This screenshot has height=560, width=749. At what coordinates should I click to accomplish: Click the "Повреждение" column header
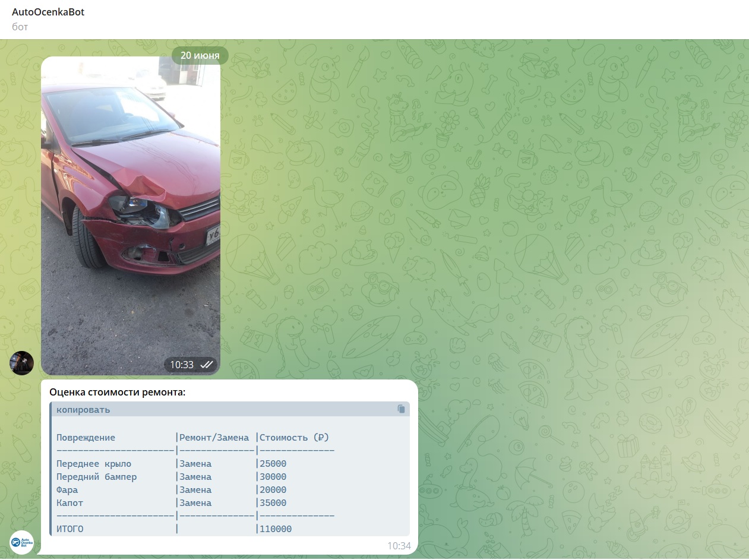click(x=86, y=438)
